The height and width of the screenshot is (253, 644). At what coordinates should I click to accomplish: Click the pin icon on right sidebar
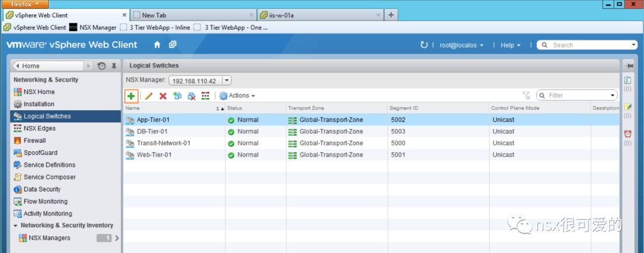629,66
